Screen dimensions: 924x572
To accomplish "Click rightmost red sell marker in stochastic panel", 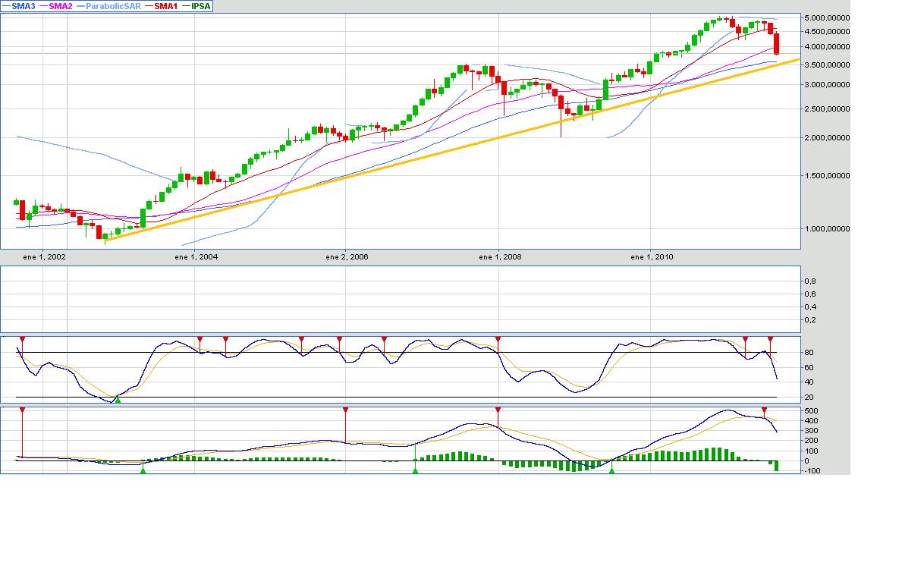I will point(770,339).
